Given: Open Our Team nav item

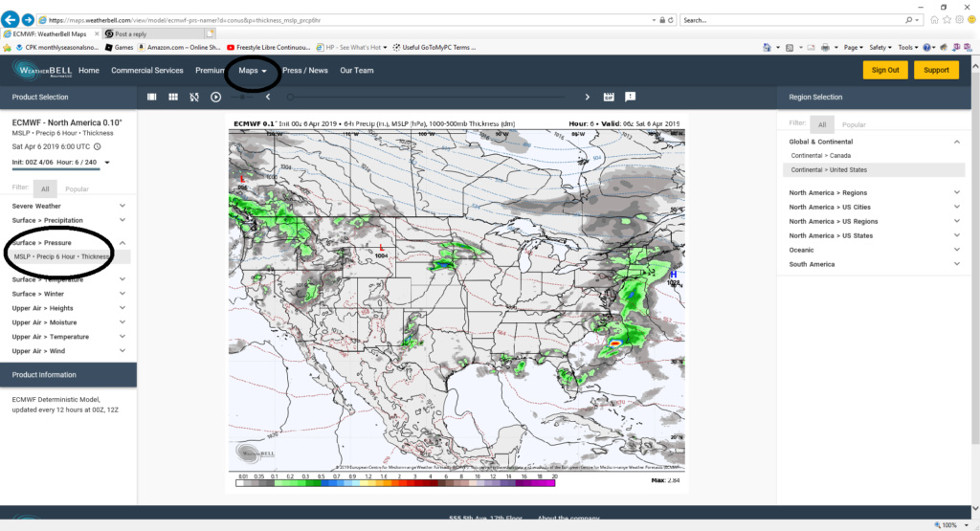Looking at the screenshot, I should pyautogui.click(x=357, y=71).
